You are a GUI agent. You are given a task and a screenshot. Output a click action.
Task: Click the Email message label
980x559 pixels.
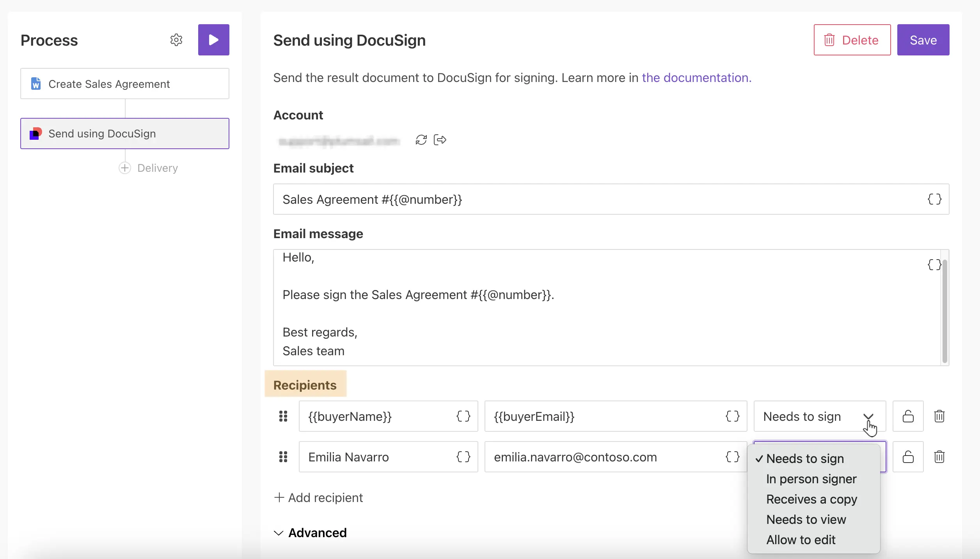(318, 234)
